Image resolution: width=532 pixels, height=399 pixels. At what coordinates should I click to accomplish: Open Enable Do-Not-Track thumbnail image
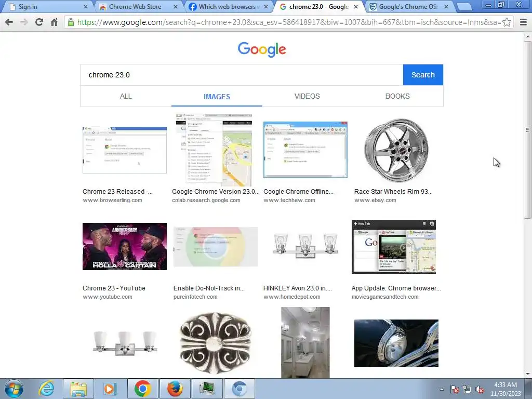(216, 247)
